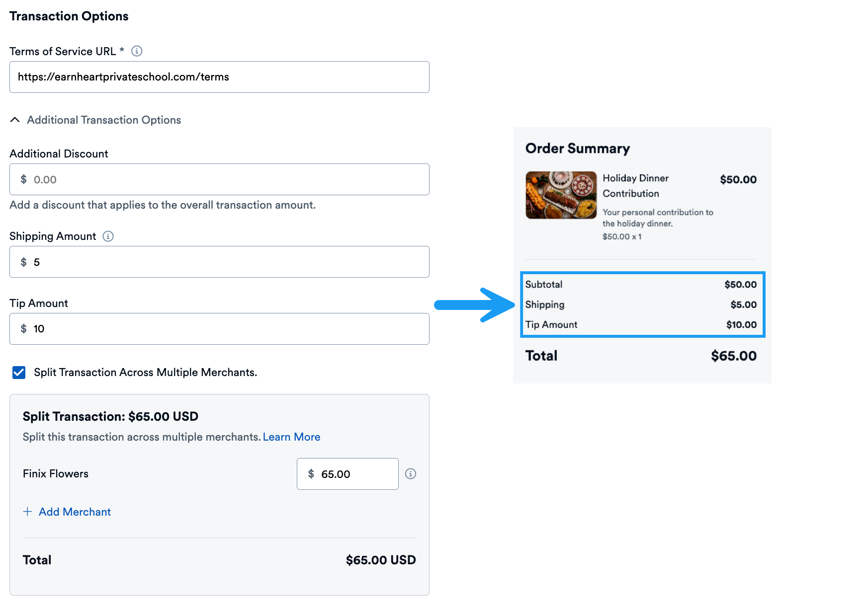Click the Holiday Dinner Contribution thumbnail image
The width and height of the screenshot is (868, 610).
(x=561, y=195)
